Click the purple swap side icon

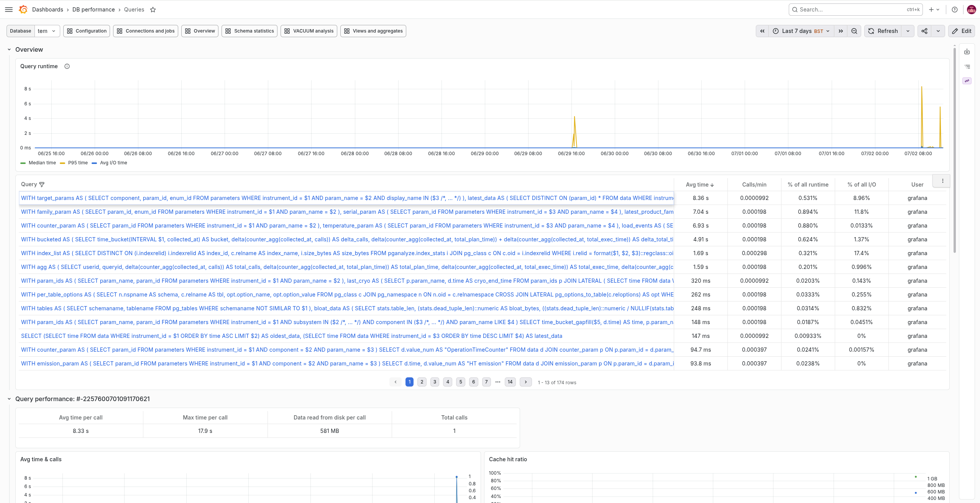[x=967, y=81]
